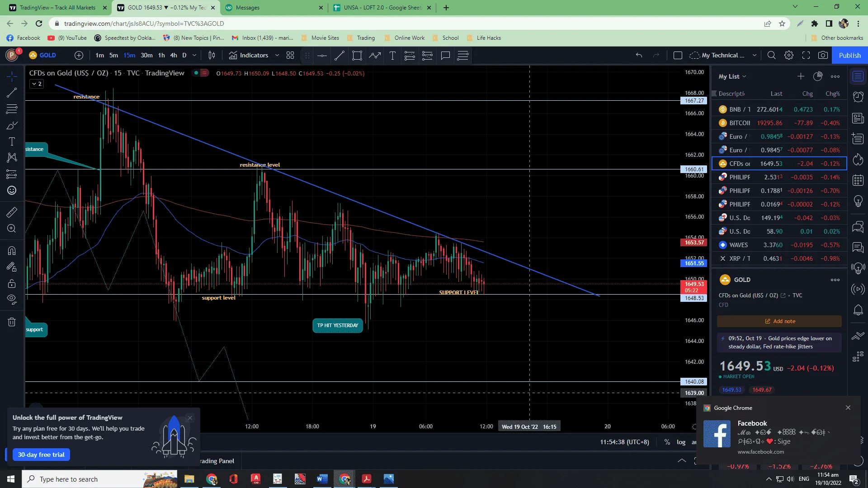This screenshot has width=868, height=488.
Task: Open indicator templates grid icon
Action: tap(290, 55)
